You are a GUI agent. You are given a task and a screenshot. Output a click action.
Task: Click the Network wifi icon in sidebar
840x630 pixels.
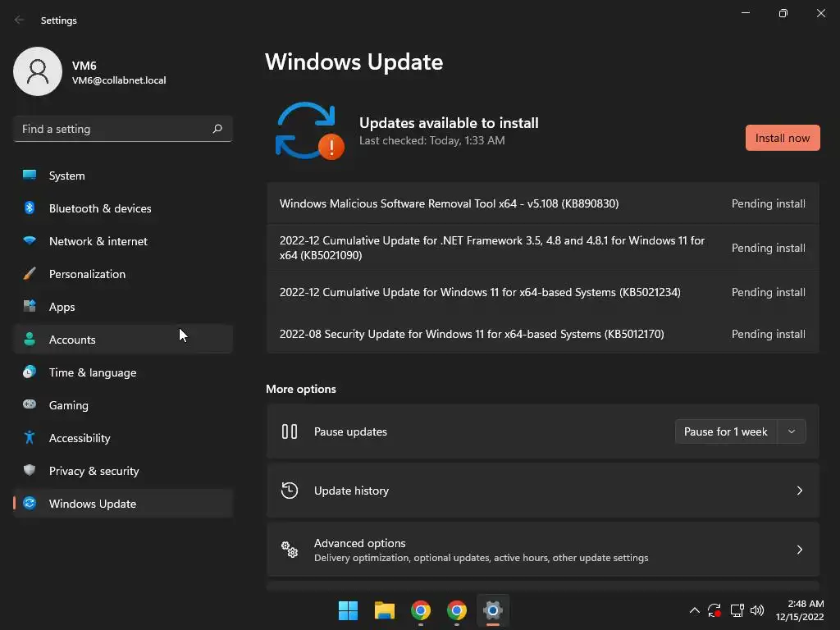(x=30, y=240)
